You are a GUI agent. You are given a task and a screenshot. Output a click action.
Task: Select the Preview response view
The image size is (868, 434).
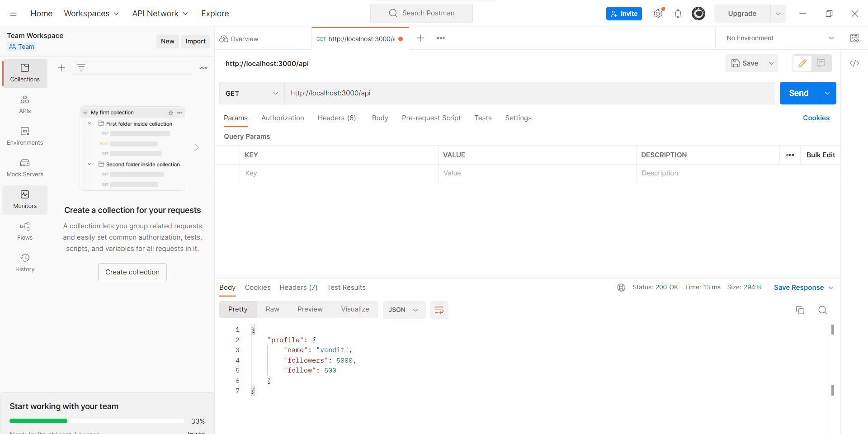click(x=310, y=309)
